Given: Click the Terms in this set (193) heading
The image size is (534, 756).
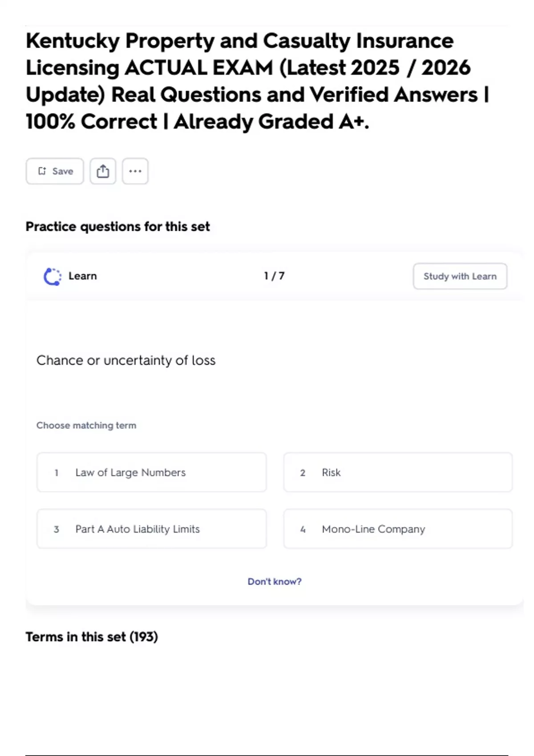Looking at the screenshot, I should pyautogui.click(x=92, y=637).
